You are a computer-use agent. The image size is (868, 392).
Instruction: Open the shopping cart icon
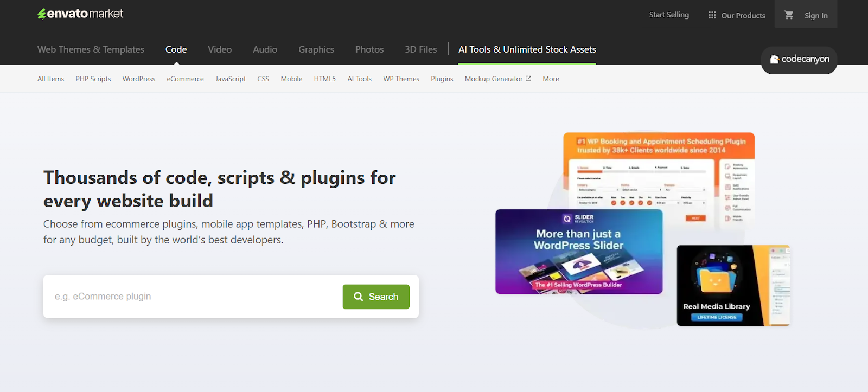click(789, 15)
